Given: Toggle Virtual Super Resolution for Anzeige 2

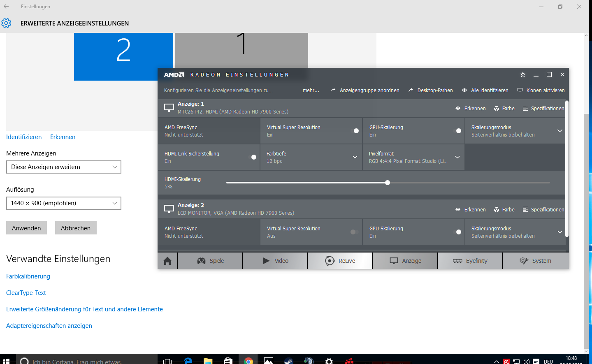Looking at the screenshot, I should [354, 232].
